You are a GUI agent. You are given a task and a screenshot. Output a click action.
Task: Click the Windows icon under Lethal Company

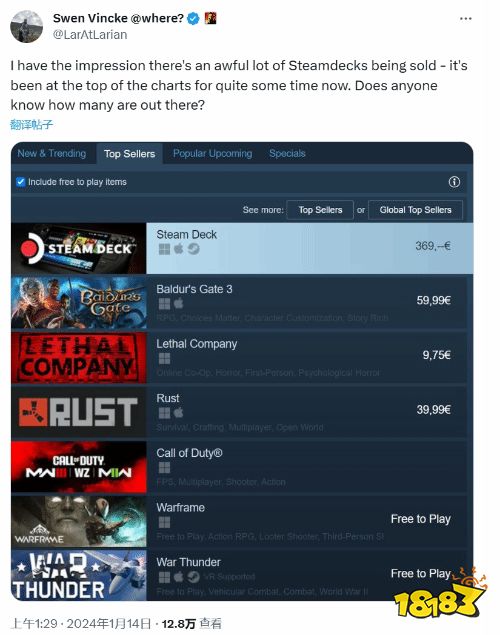(164, 358)
